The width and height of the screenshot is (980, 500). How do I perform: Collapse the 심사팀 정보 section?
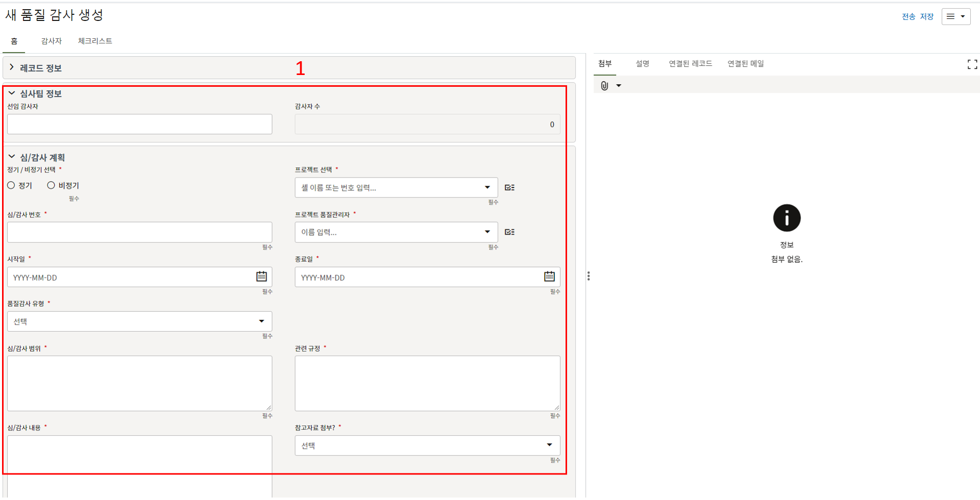click(12, 93)
